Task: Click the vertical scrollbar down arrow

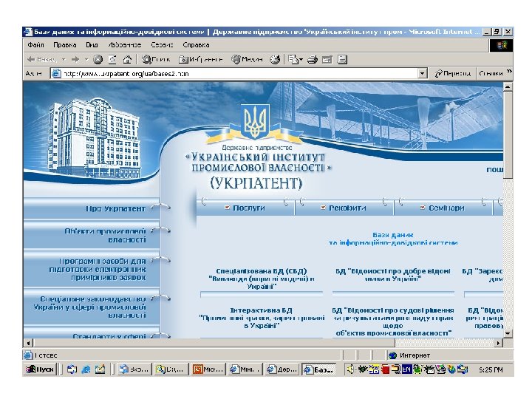Action: (508, 333)
